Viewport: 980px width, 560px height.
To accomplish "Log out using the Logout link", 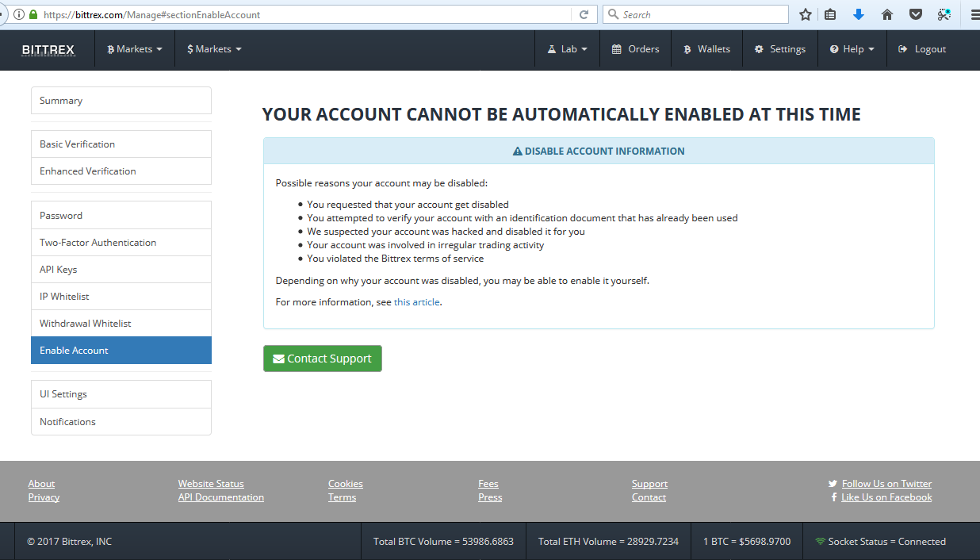I will [922, 49].
